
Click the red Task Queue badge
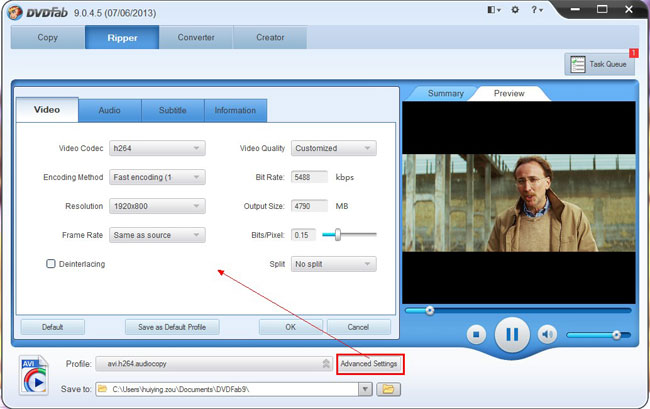click(634, 53)
